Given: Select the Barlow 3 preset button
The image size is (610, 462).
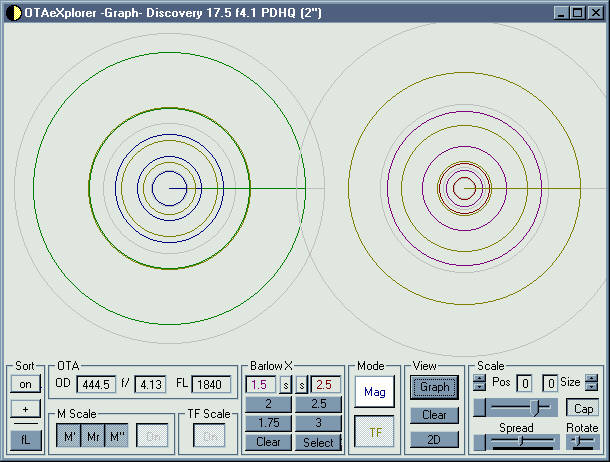Looking at the screenshot, I should (x=318, y=423).
